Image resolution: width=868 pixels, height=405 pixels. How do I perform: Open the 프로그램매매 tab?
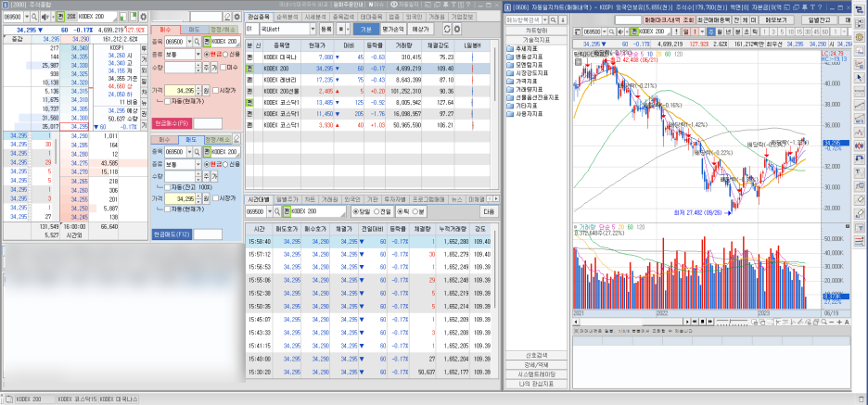429,199
